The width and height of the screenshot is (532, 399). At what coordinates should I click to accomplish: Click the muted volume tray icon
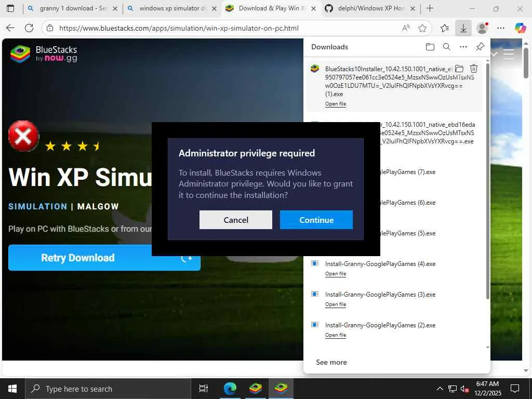(465, 389)
